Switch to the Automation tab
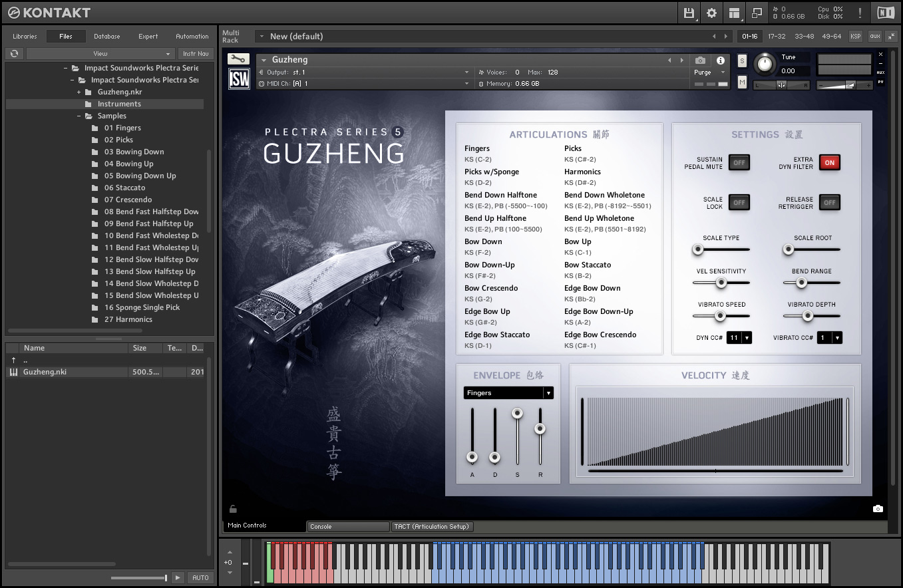The width and height of the screenshot is (903, 588). pos(192,37)
